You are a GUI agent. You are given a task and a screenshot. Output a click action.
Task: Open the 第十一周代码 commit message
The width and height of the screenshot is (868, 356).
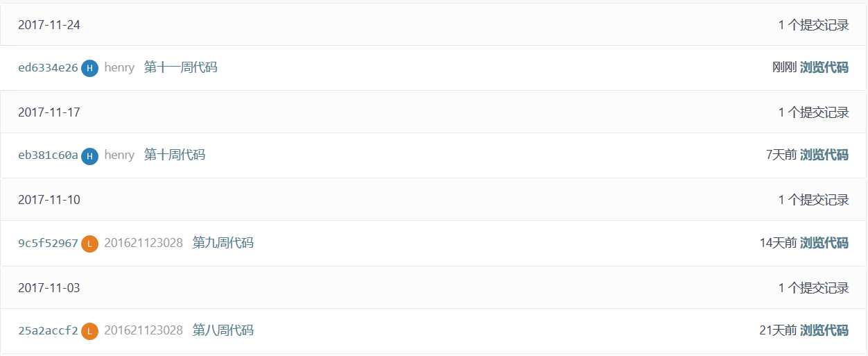pyautogui.click(x=180, y=68)
